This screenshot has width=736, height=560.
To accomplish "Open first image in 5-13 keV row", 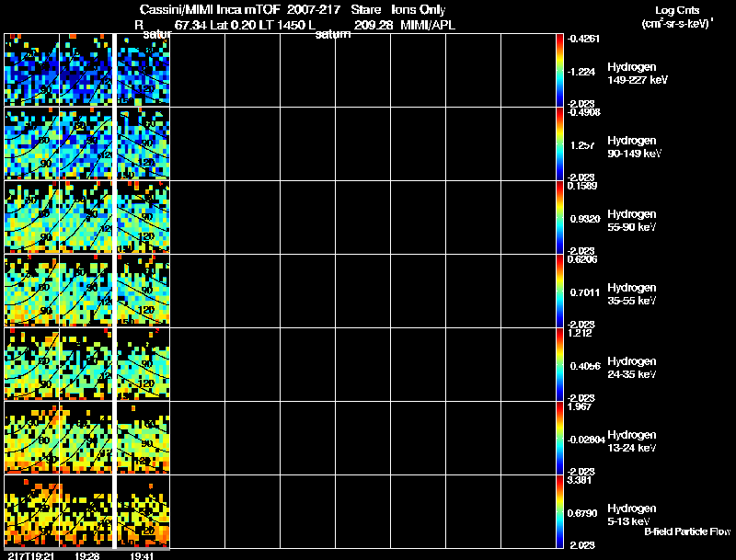I will click(x=31, y=512).
